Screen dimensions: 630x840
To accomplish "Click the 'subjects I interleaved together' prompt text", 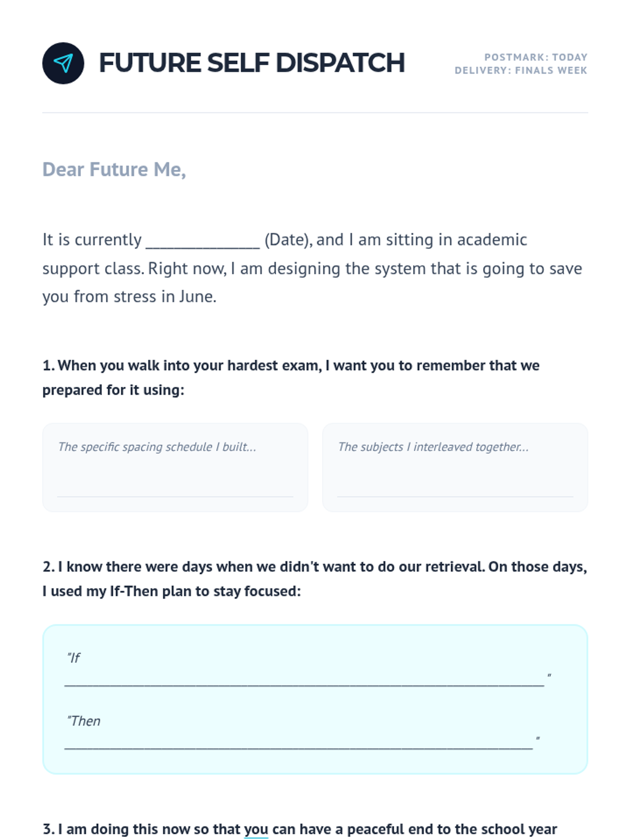I will point(433,447).
